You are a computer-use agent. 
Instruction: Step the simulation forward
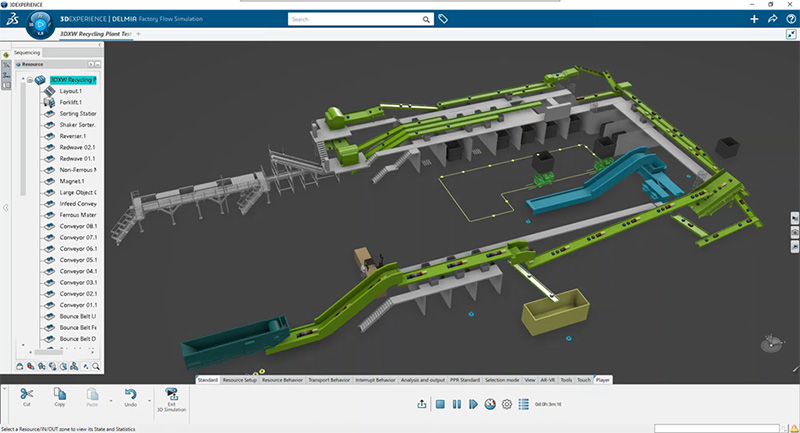(473, 404)
